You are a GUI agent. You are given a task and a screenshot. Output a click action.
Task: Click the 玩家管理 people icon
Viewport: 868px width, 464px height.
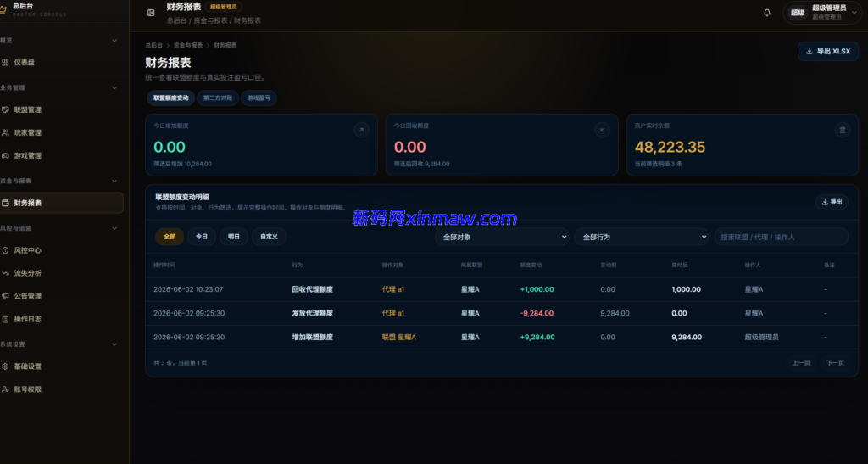point(5,133)
